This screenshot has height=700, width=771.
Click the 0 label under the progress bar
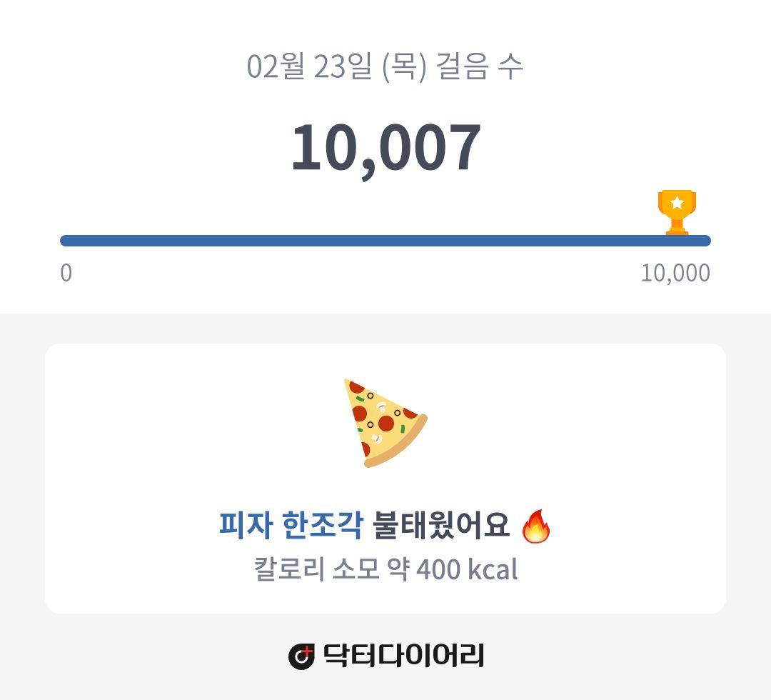[x=66, y=273]
